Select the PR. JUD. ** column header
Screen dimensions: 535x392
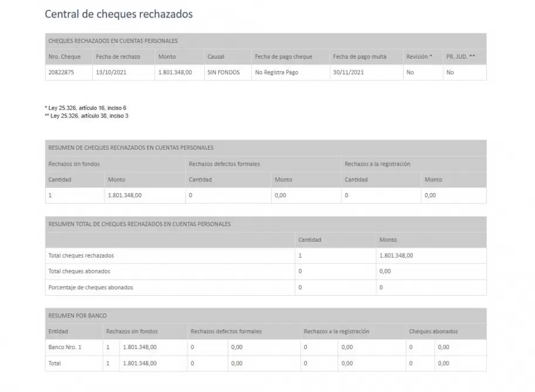click(x=460, y=57)
